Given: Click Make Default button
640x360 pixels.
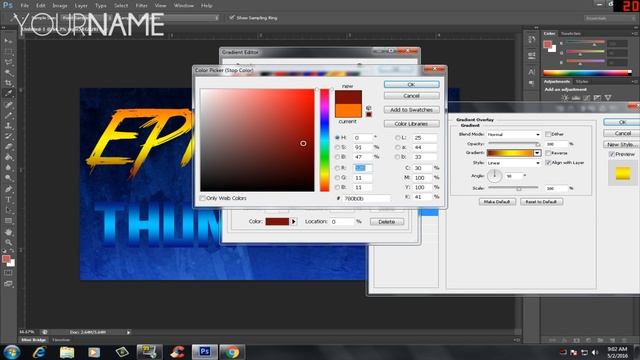Looking at the screenshot, I should click(x=497, y=202).
